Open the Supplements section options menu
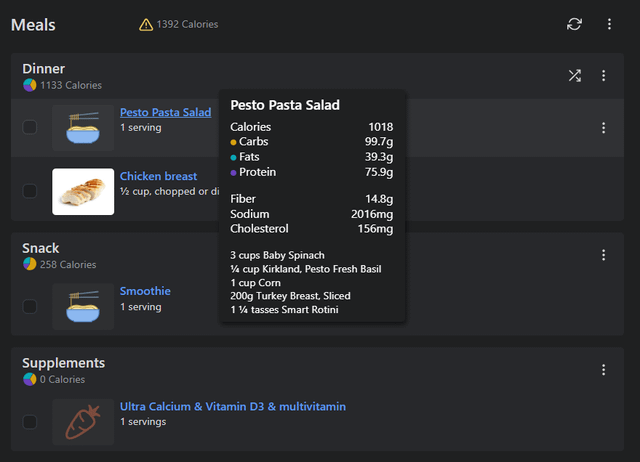Screen dimensions: 640x462 point(603,370)
